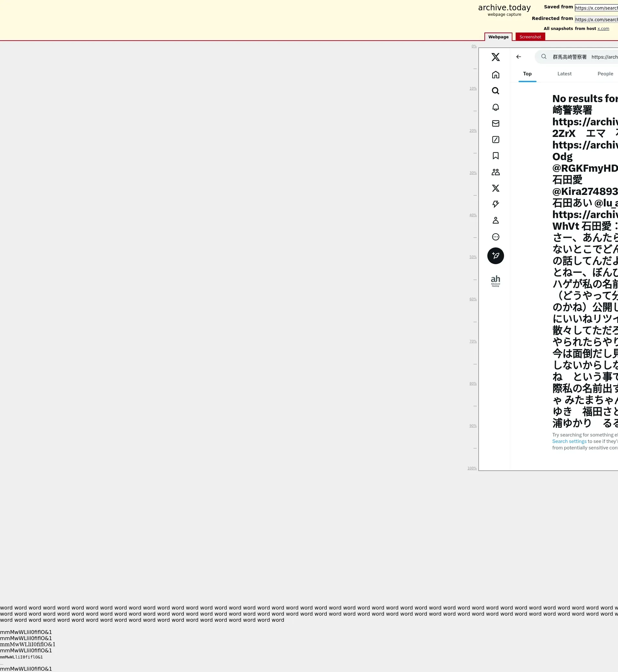Screen dimensions: 618x672
Task: Open Profile person icon
Action: pyautogui.click(x=495, y=220)
